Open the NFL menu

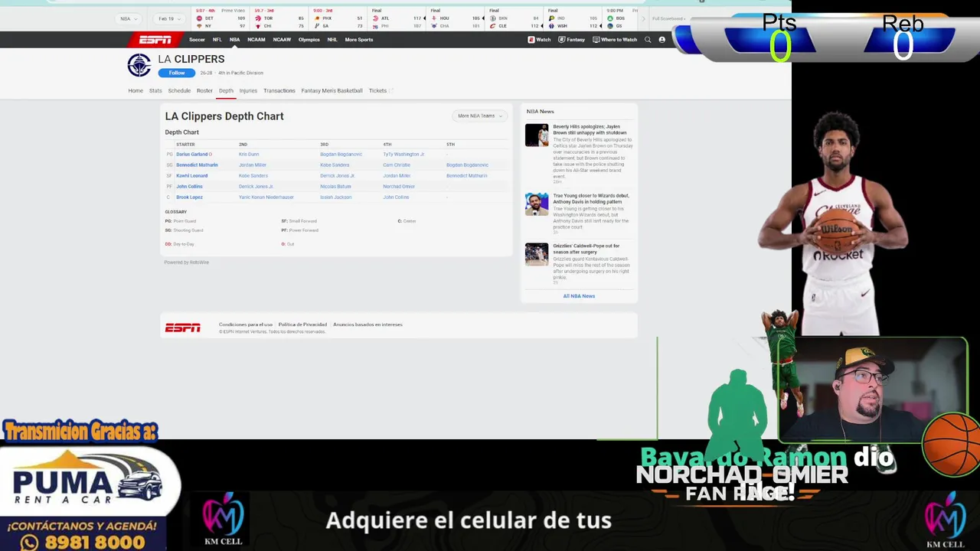coord(217,40)
